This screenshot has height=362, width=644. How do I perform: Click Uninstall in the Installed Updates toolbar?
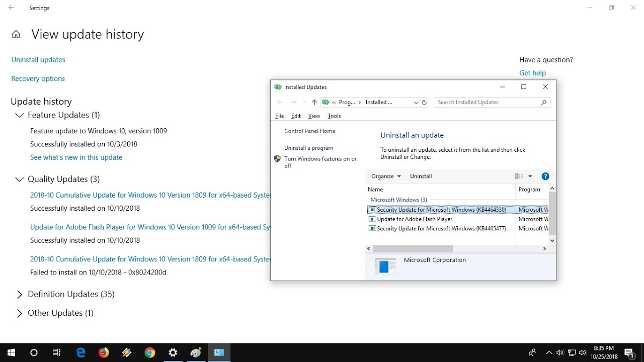coord(421,176)
